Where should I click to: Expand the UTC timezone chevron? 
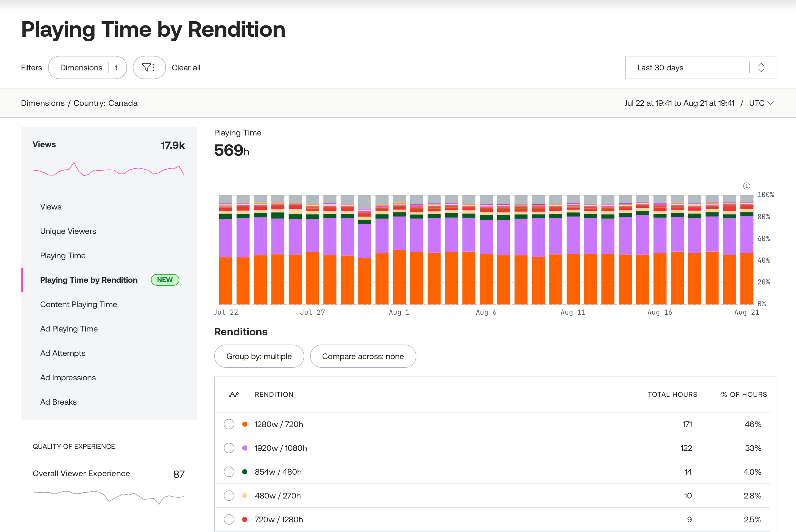[x=771, y=103]
